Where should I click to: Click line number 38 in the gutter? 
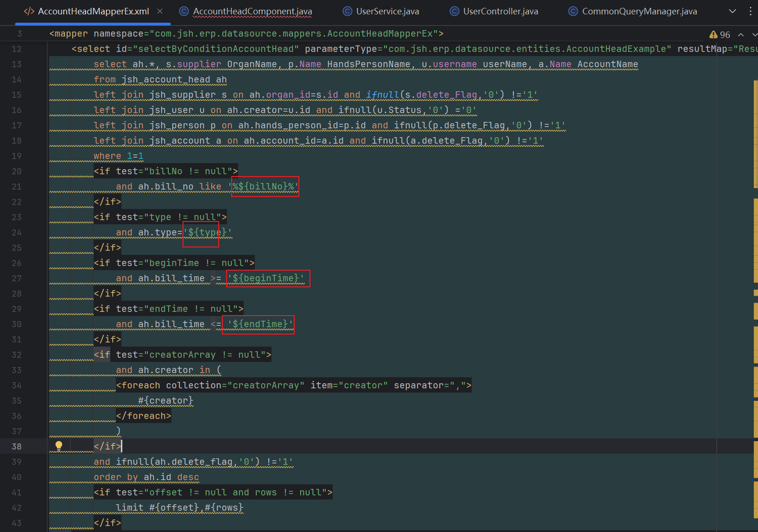point(17,446)
